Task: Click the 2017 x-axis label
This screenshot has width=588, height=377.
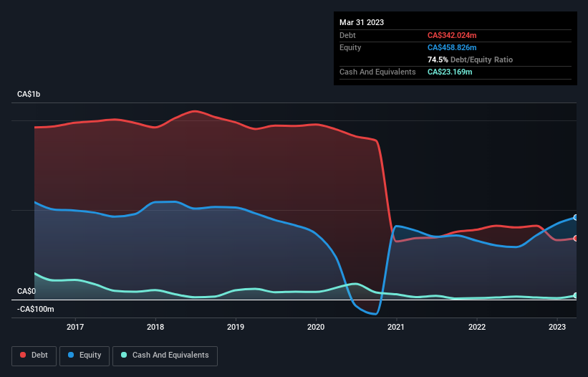Action: pos(75,327)
